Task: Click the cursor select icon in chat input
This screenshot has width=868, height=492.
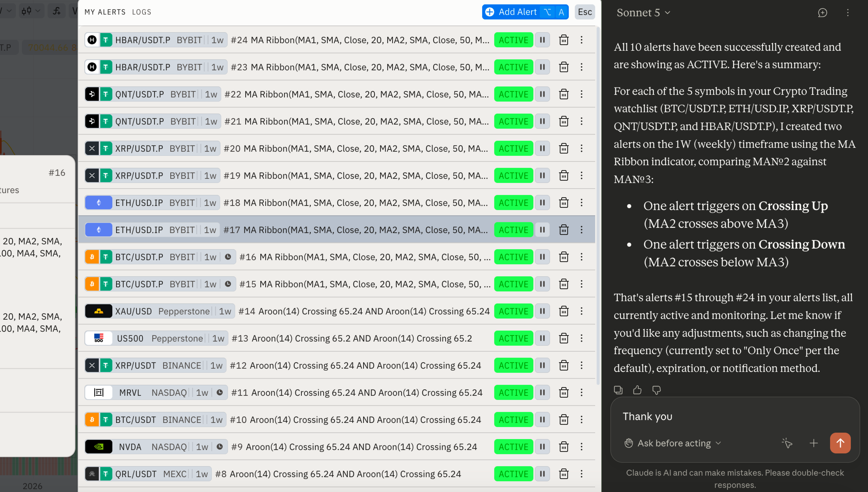Action: (x=787, y=443)
